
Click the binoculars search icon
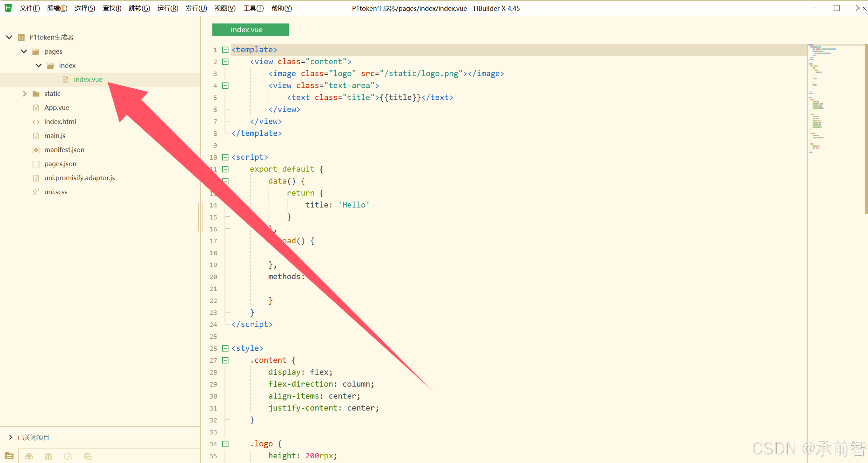(29, 456)
